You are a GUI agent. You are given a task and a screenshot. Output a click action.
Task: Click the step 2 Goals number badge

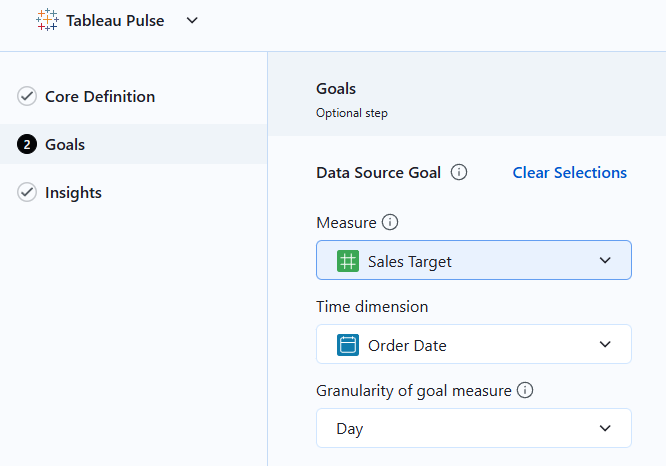click(x=27, y=144)
